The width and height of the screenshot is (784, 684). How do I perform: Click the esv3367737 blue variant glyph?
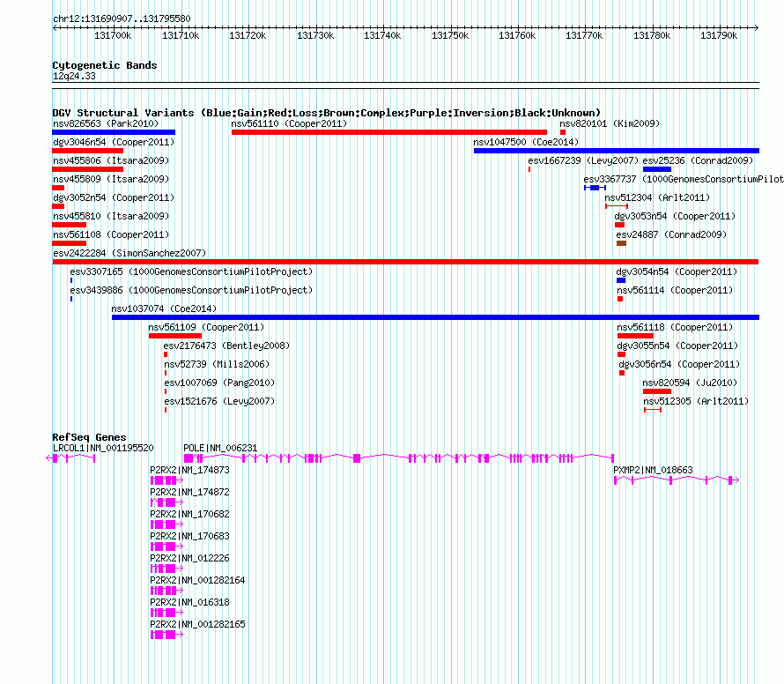[x=595, y=188]
